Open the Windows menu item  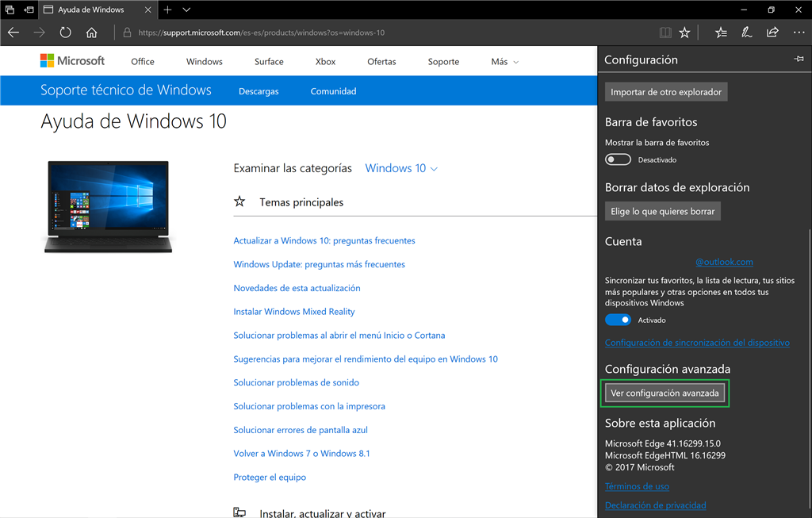pos(205,62)
